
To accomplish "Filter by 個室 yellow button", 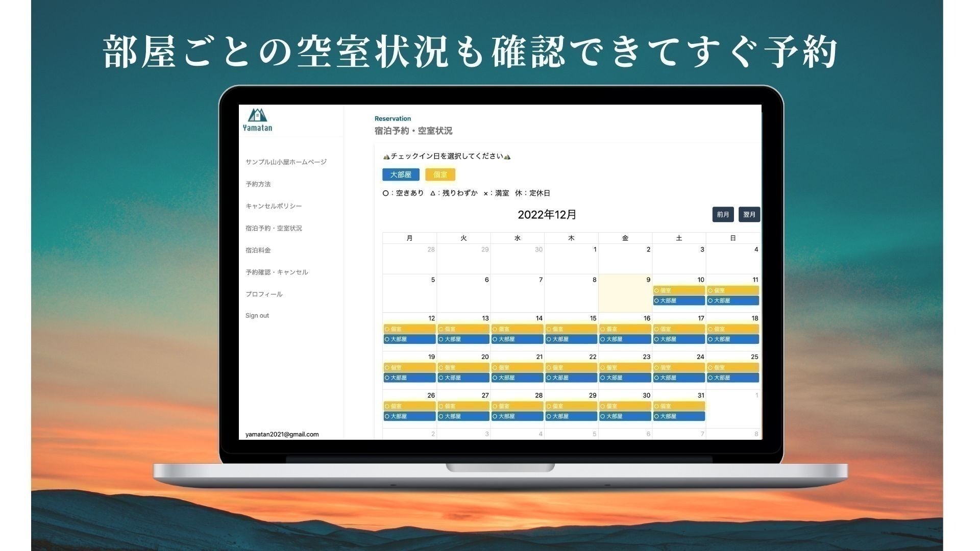I will (x=440, y=174).
